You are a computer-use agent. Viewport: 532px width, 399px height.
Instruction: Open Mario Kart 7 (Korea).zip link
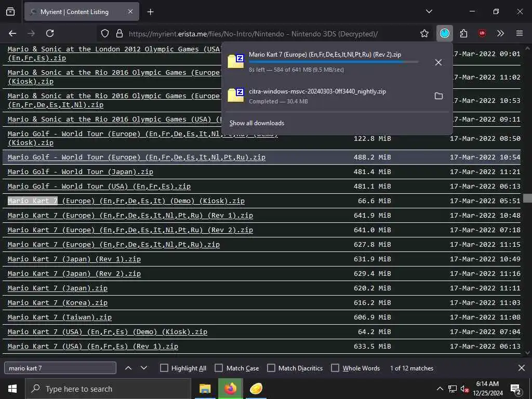tap(57, 303)
